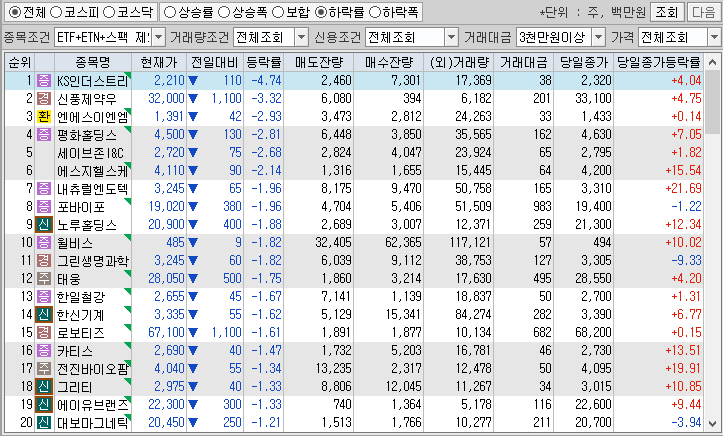Click 증 badge on 포바이포 row
Viewport: 723px width, 436px height.
pyautogui.click(x=44, y=206)
